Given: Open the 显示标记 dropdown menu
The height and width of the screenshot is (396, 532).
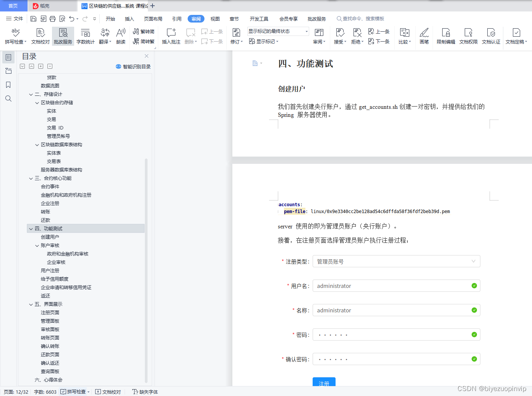Looking at the screenshot, I should click(x=264, y=41).
